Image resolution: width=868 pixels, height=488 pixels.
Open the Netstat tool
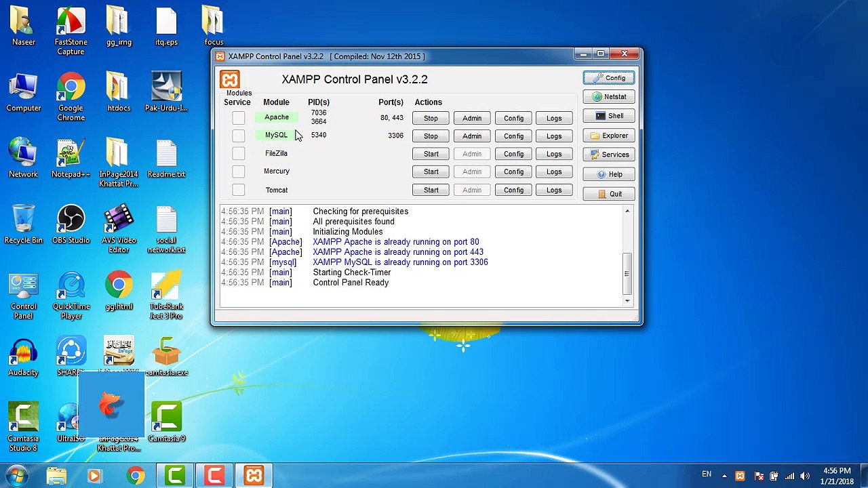609,97
